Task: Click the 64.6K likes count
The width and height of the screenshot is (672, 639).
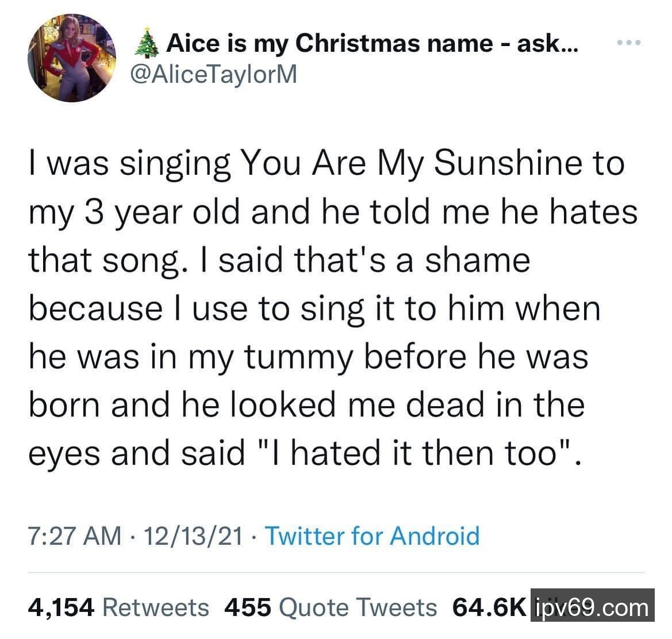Action: coord(489,607)
